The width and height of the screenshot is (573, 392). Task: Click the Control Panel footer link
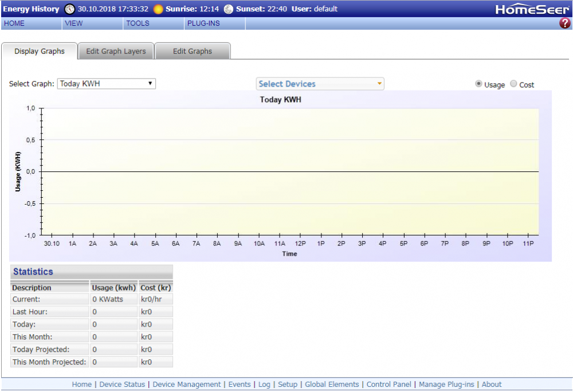coord(388,385)
